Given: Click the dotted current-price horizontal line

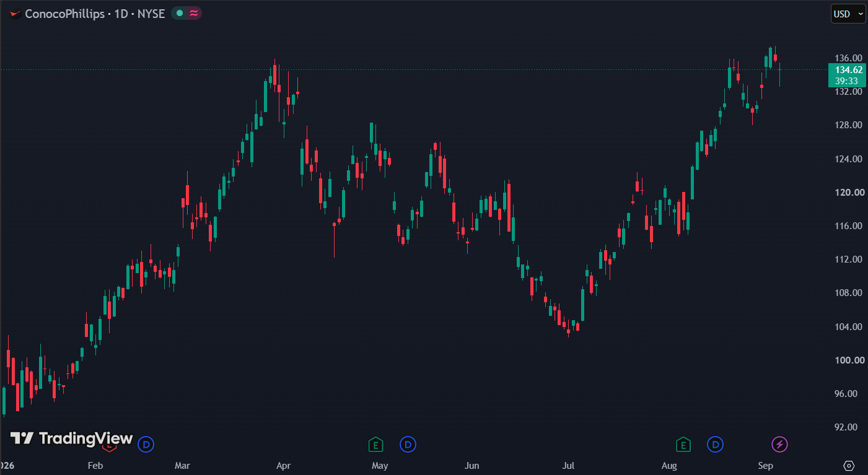Looking at the screenshot, I should click(414, 69).
